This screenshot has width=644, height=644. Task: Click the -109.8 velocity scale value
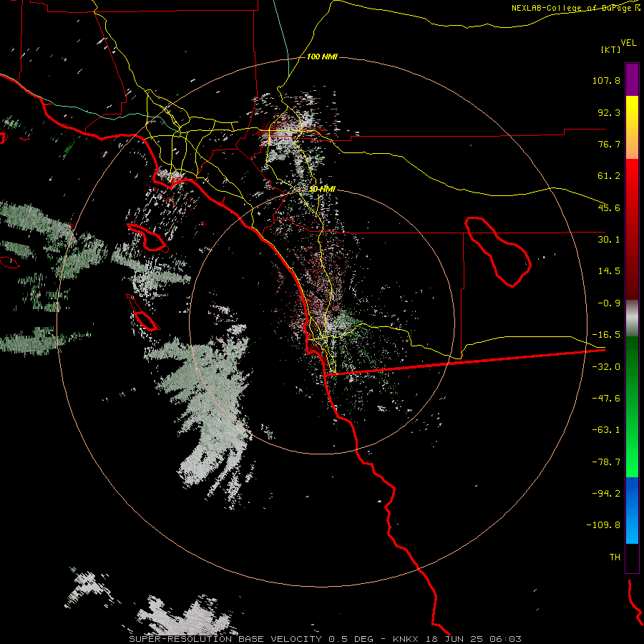click(603, 525)
